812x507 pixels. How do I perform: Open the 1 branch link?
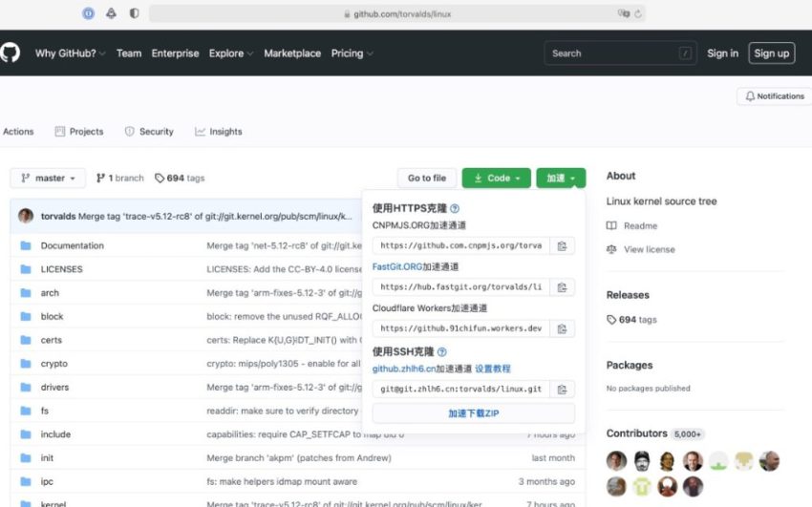120,178
